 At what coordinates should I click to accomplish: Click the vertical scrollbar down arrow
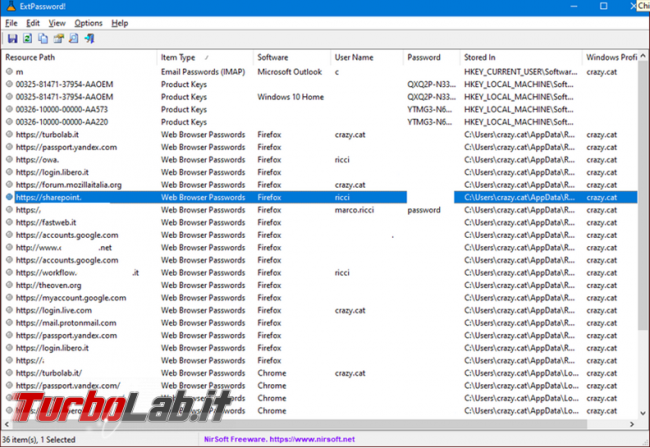(x=643, y=413)
